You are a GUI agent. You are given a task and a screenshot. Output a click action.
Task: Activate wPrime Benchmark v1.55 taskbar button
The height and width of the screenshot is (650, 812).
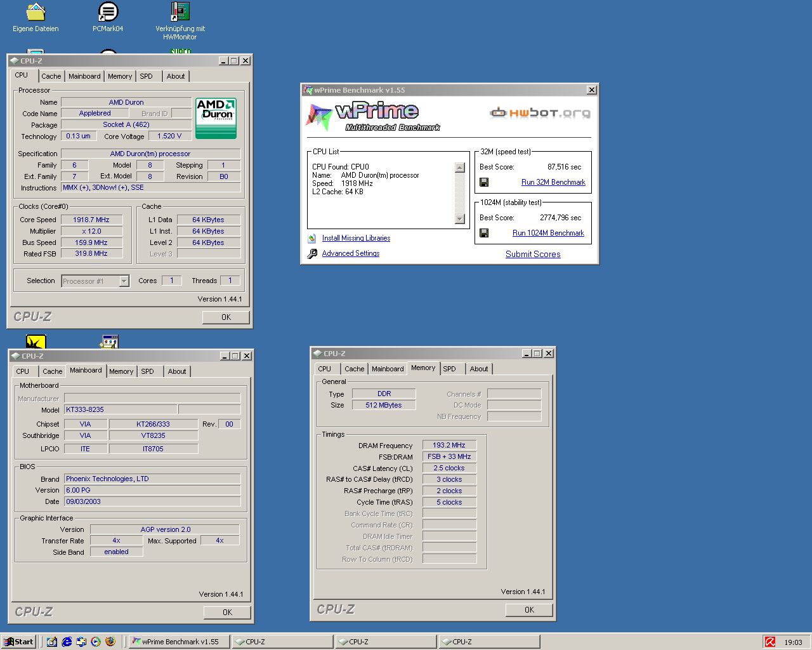pos(179,642)
